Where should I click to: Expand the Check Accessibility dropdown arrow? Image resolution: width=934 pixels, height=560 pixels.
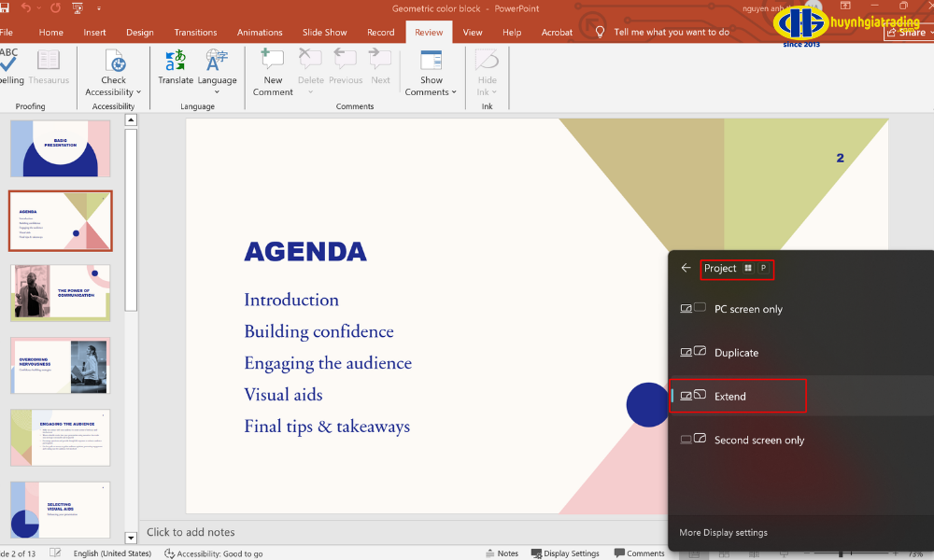click(x=138, y=92)
